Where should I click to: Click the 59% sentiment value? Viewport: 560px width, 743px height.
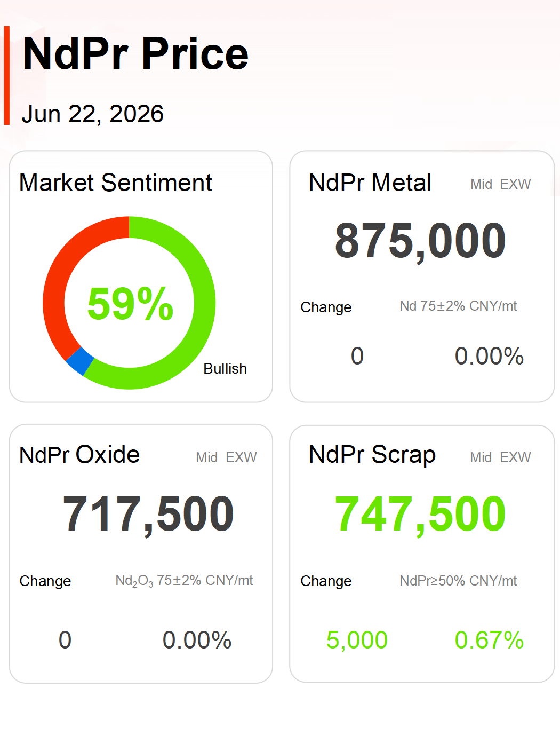point(130,304)
